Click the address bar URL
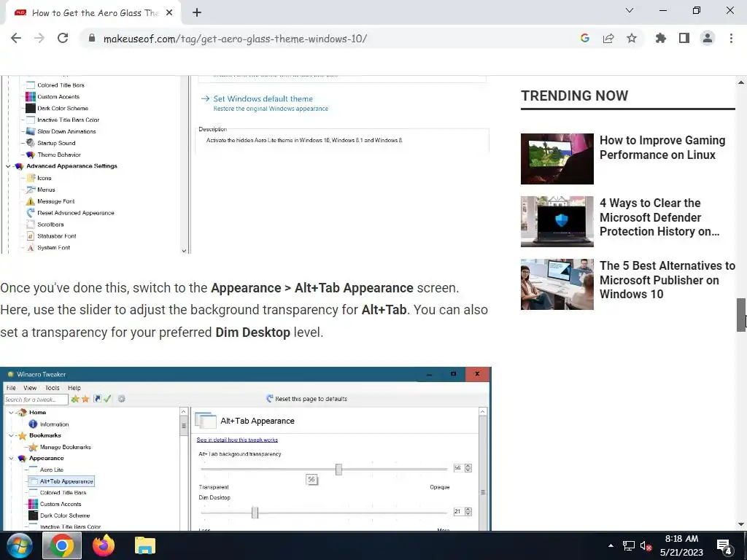Viewport: 747px width, 560px height. pos(236,39)
